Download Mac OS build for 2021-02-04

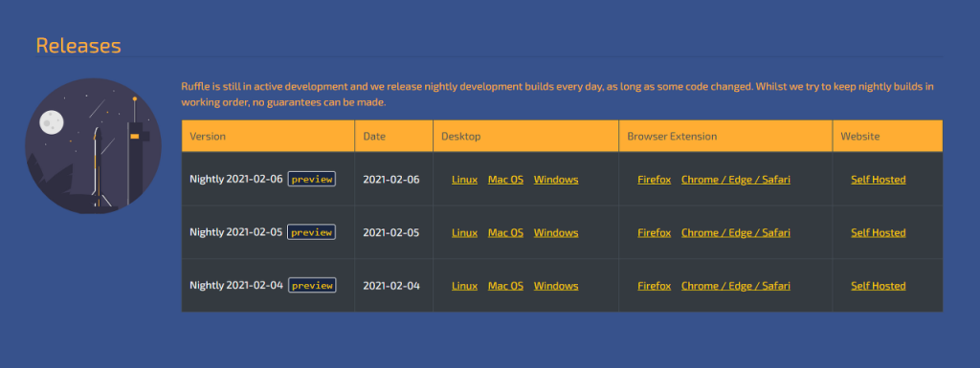point(505,286)
